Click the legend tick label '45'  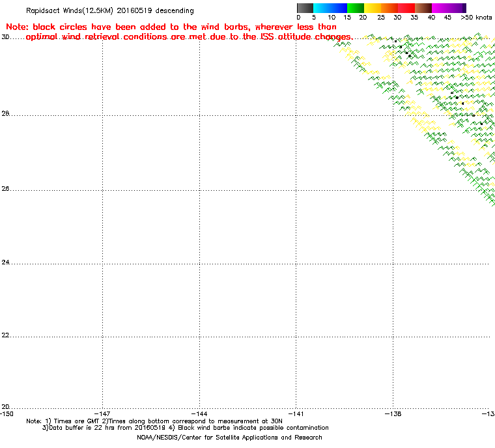(x=447, y=18)
